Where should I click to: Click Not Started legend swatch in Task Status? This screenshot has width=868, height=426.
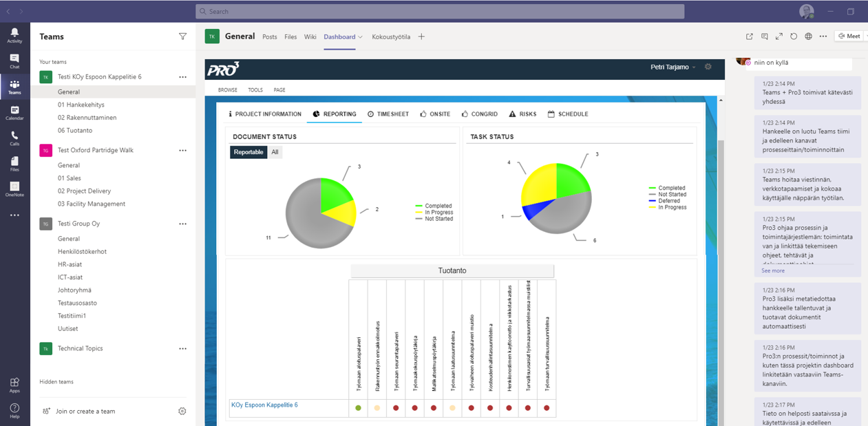click(x=653, y=195)
